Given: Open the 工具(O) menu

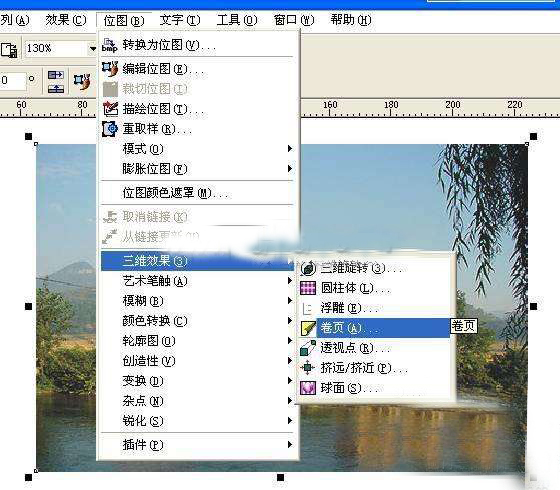Looking at the screenshot, I should pos(237,20).
